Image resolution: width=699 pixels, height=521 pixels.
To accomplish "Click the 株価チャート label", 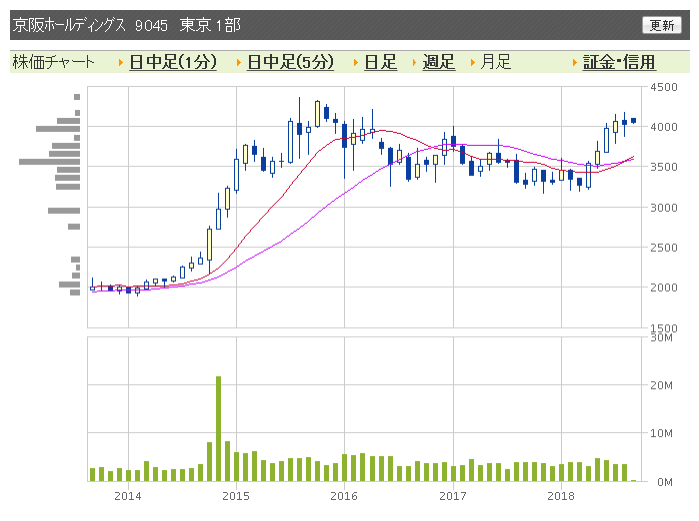I will [53, 62].
